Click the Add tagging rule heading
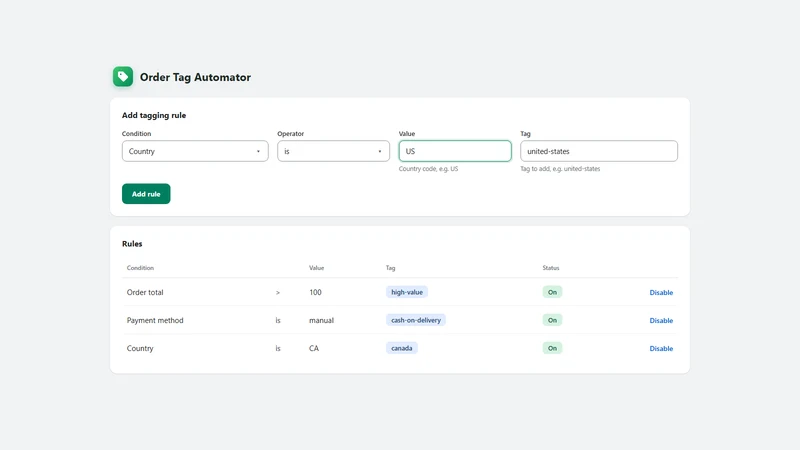This screenshot has width=800, height=450. [154, 115]
